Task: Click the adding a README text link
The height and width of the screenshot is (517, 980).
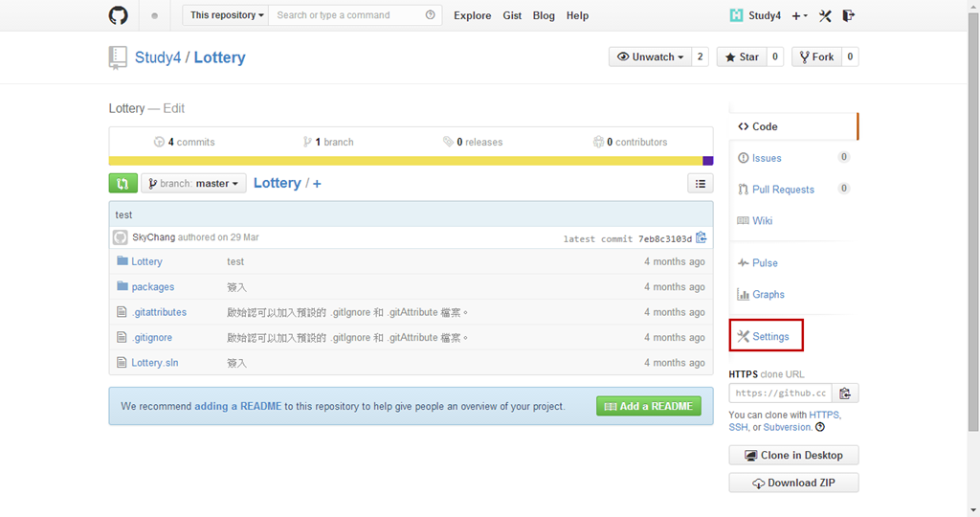Action: (x=238, y=406)
